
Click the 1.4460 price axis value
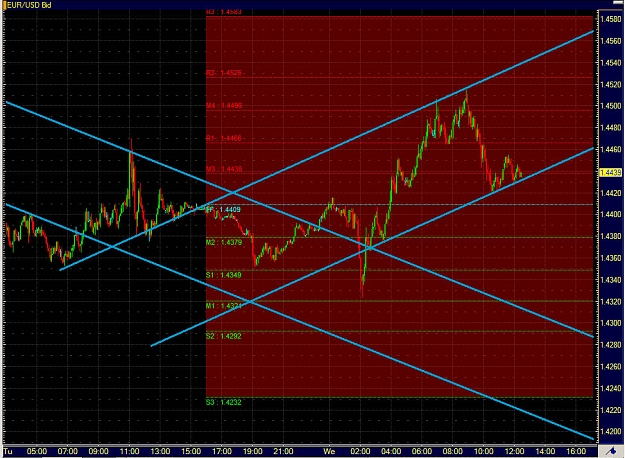(611, 149)
